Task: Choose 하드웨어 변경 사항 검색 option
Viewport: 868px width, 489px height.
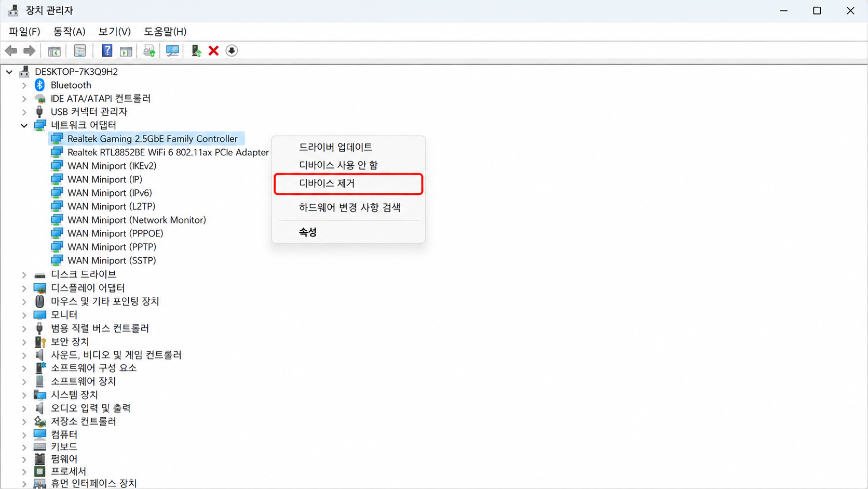Action: click(x=348, y=207)
